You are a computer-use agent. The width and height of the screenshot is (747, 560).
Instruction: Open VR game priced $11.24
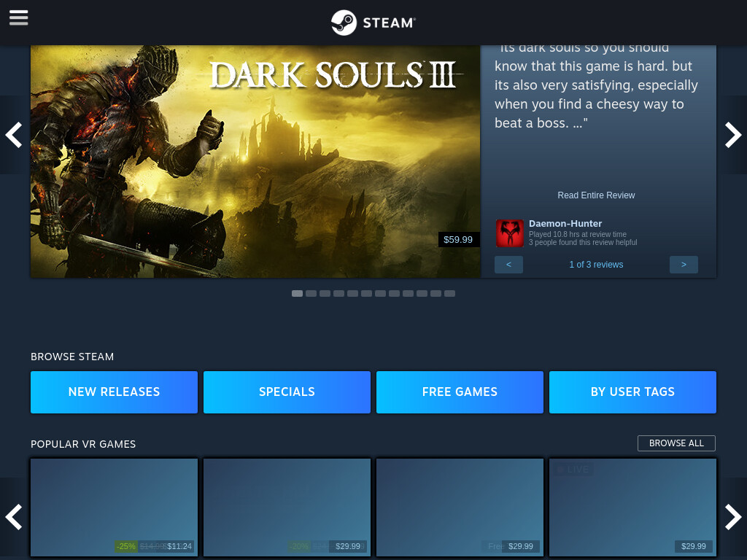pos(114,507)
